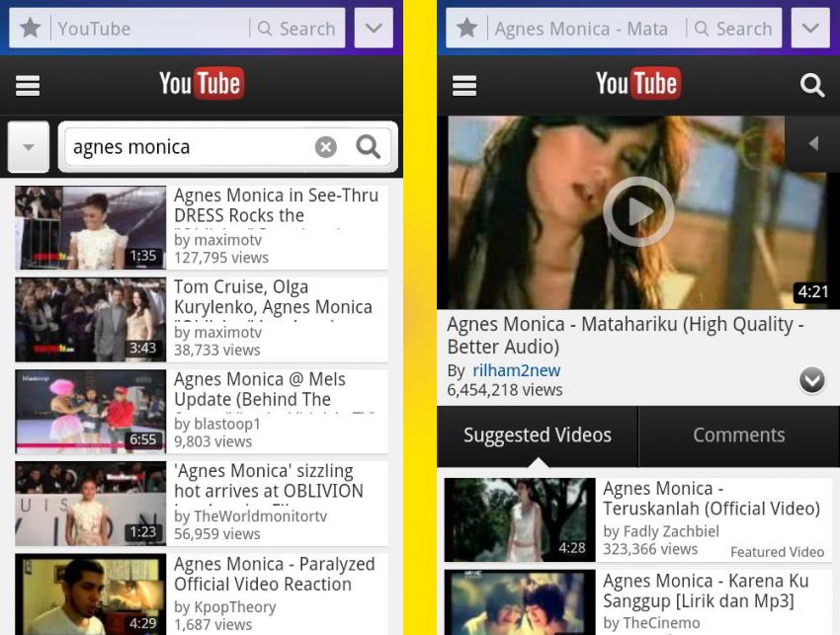
Task: Tap the bookmark star beside Agnes Monica - Mata
Action: [467, 28]
